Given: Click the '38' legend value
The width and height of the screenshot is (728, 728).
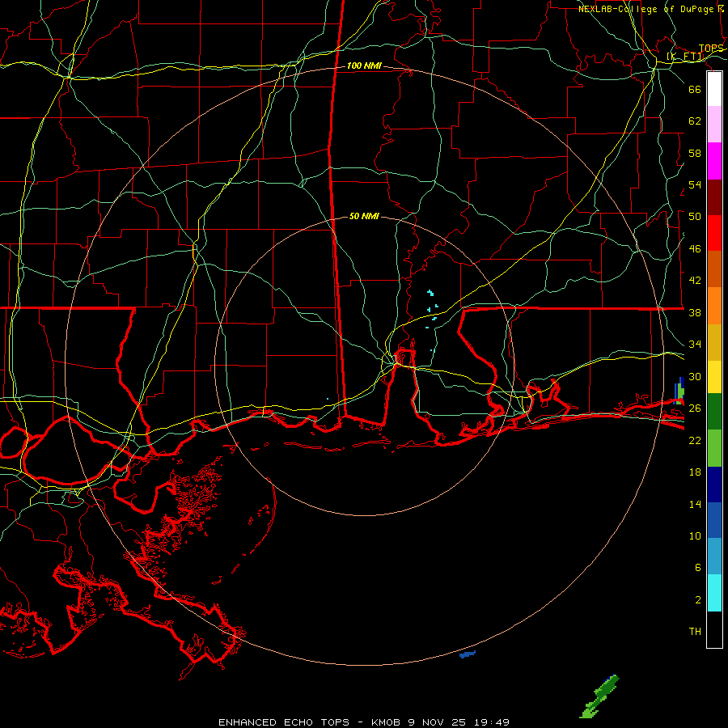Looking at the screenshot, I should [x=695, y=312].
